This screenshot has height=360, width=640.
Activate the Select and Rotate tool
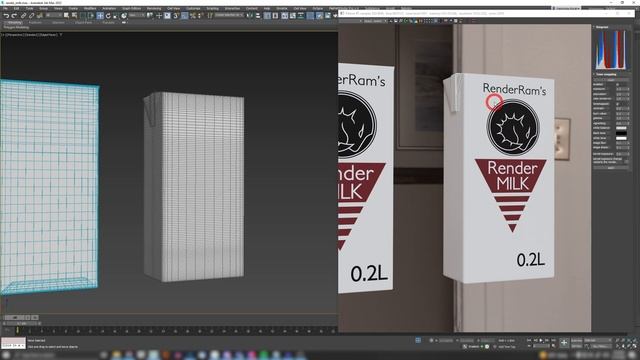pyautogui.click(x=108, y=16)
